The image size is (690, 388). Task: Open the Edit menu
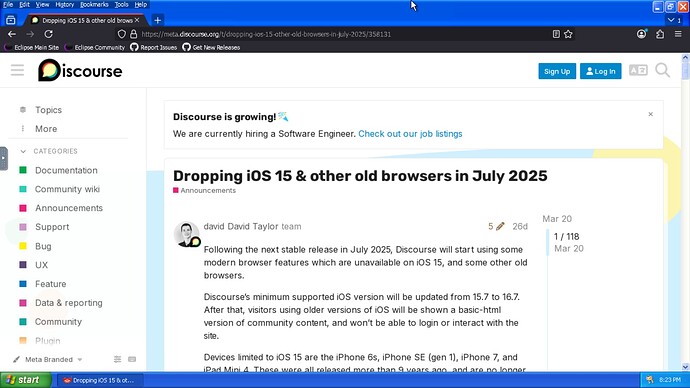(24, 4)
